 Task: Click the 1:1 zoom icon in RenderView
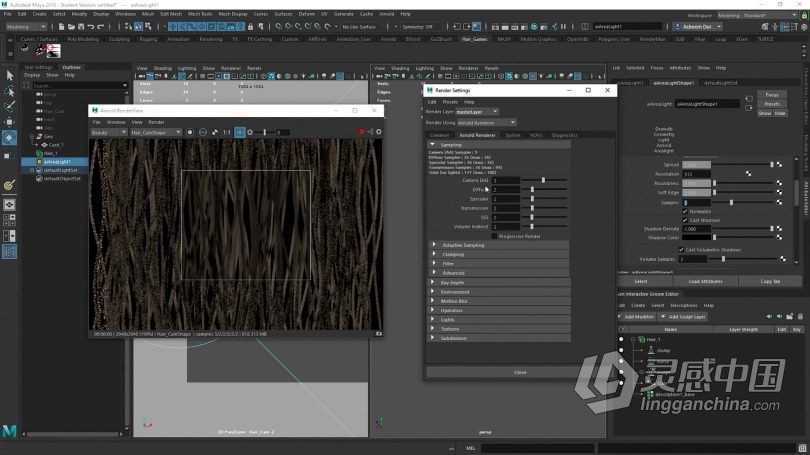(x=227, y=133)
